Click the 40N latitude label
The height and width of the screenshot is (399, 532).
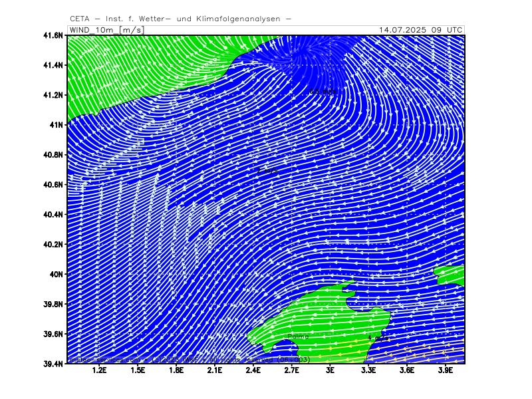(x=57, y=274)
